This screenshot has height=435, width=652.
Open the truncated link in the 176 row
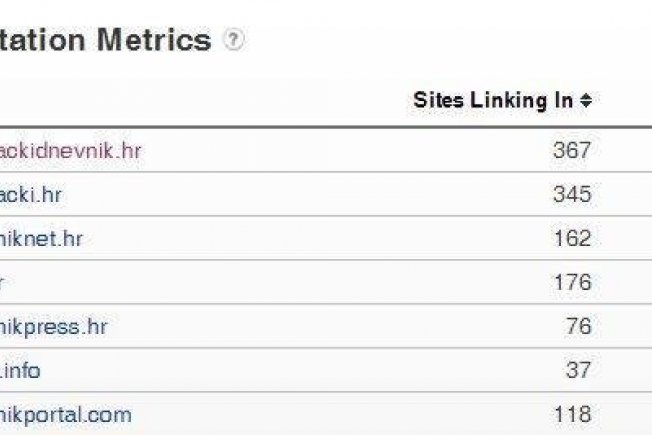pos(2,283)
